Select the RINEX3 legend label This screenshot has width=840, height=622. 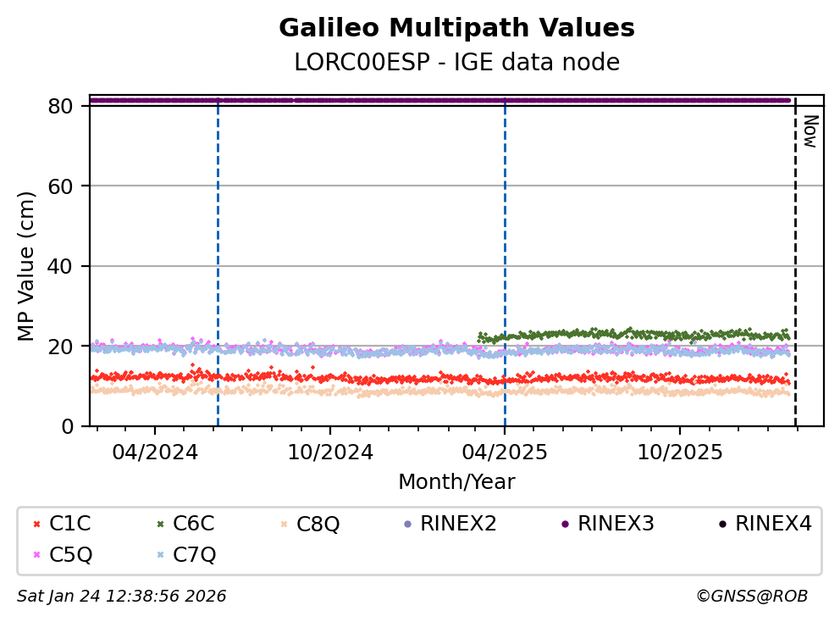point(616,524)
